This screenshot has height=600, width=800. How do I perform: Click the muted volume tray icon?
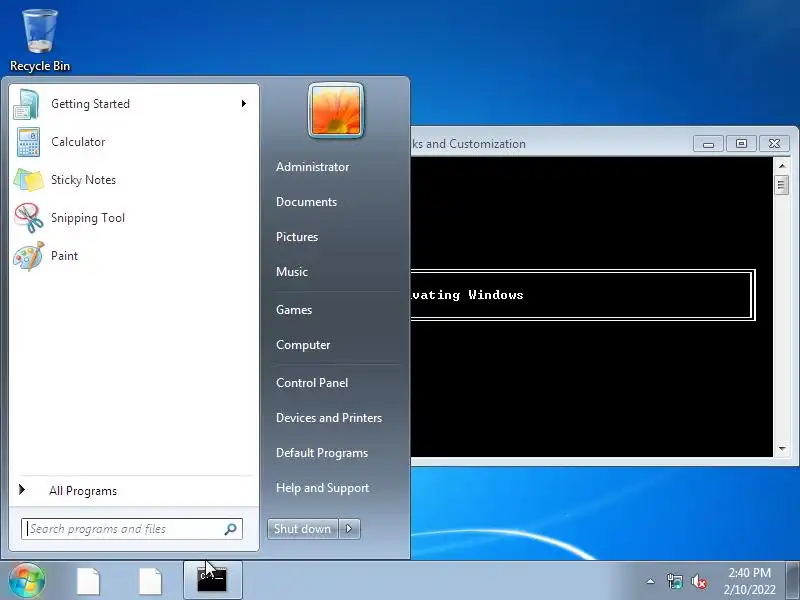tap(698, 581)
